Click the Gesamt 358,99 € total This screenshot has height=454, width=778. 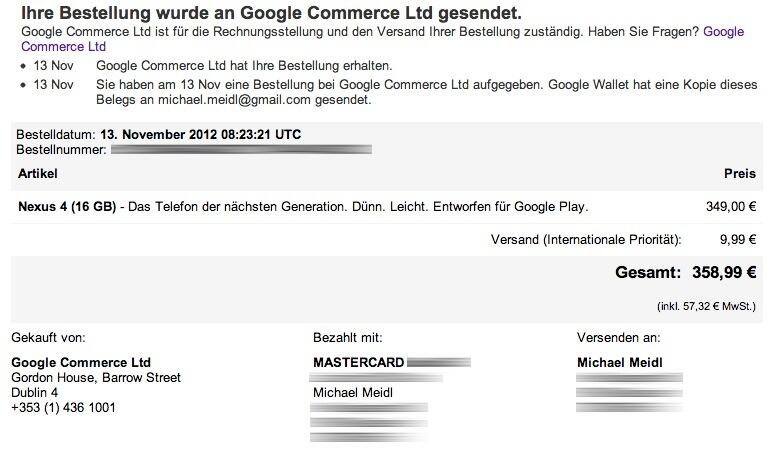pyautogui.click(x=686, y=272)
